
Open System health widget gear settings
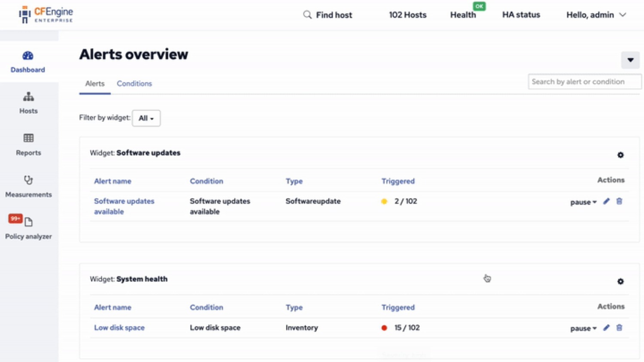pos(620,281)
